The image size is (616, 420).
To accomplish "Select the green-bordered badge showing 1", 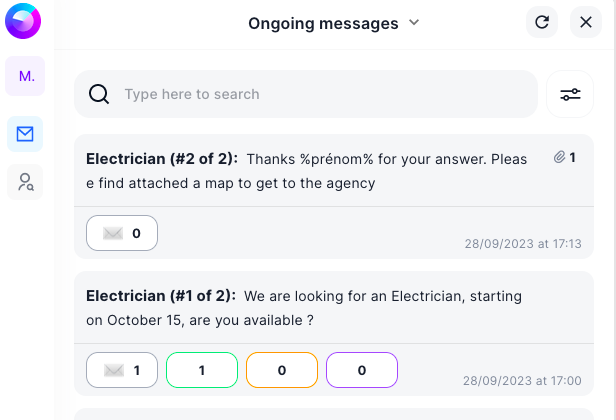I will click(x=202, y=370).
